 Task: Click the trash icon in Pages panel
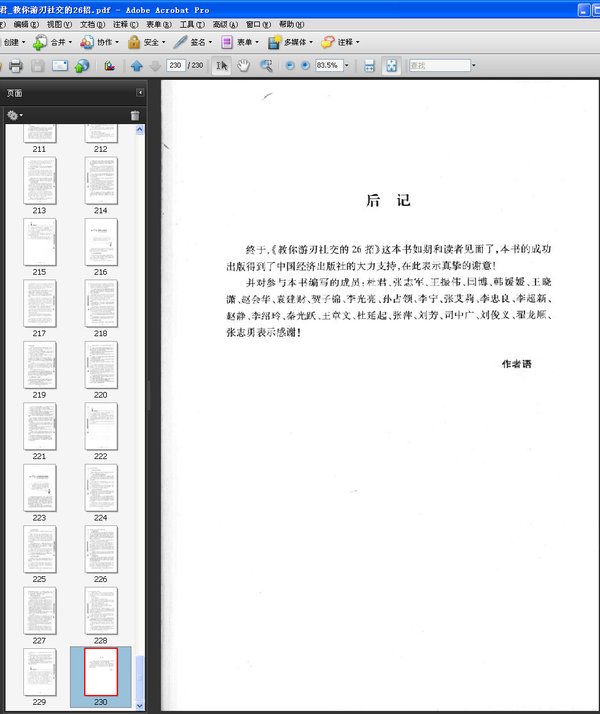point(135,115)
